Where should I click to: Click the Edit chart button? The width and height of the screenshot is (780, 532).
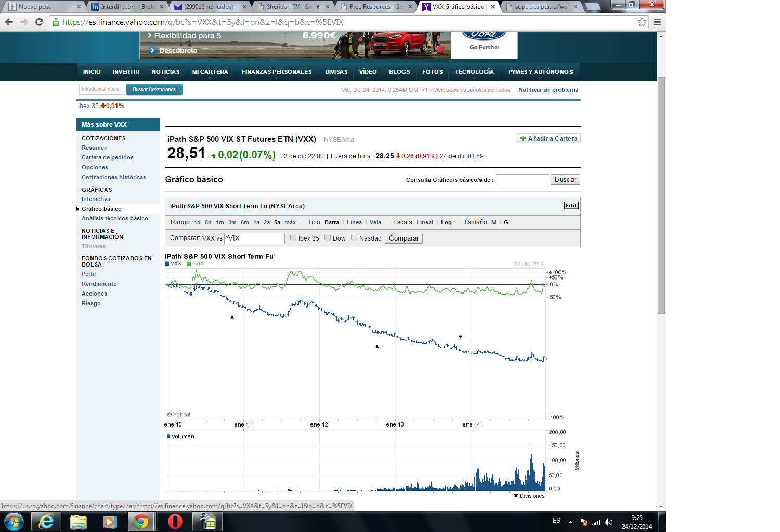point(571,206)
